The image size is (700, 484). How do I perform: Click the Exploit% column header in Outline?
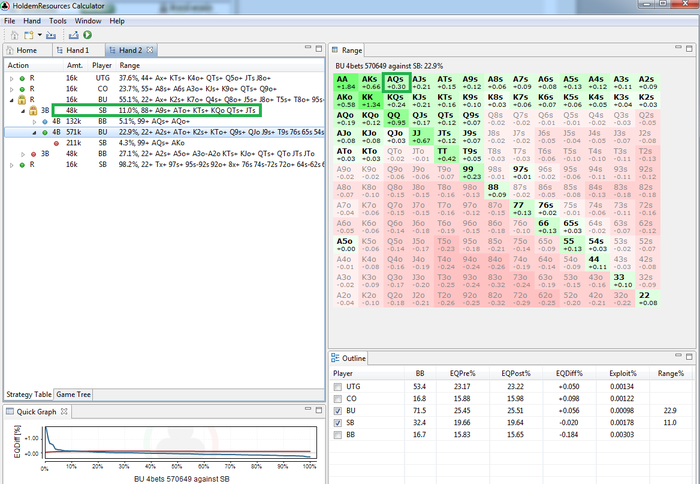[623, 373]
